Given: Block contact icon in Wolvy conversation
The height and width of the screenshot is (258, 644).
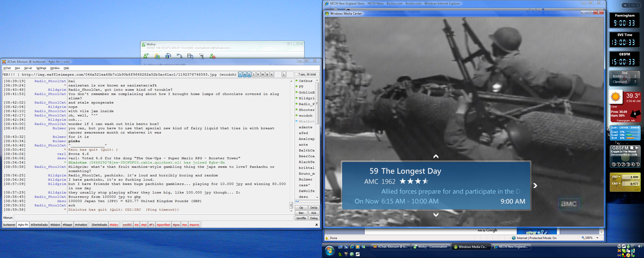Looking at the screenshot, I should pos(213,56).
